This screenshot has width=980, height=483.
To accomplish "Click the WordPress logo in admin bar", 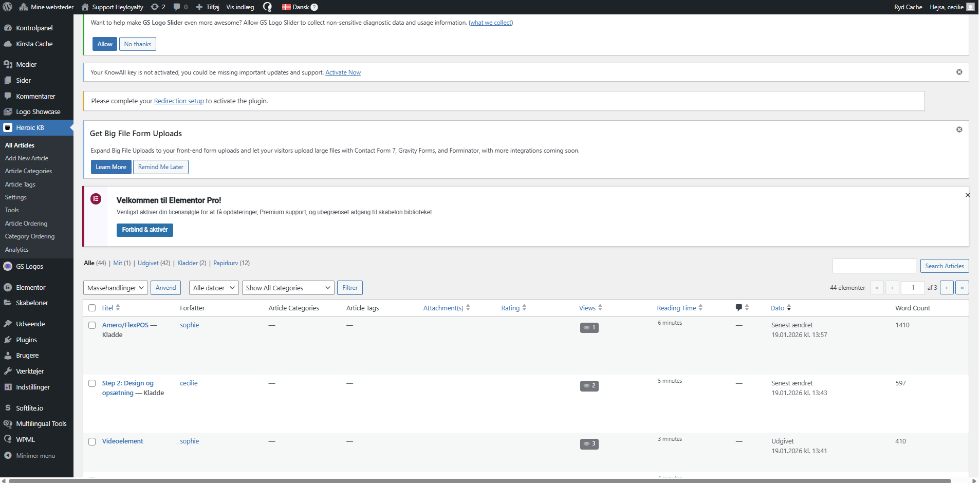I will click(x=8, y=7).
